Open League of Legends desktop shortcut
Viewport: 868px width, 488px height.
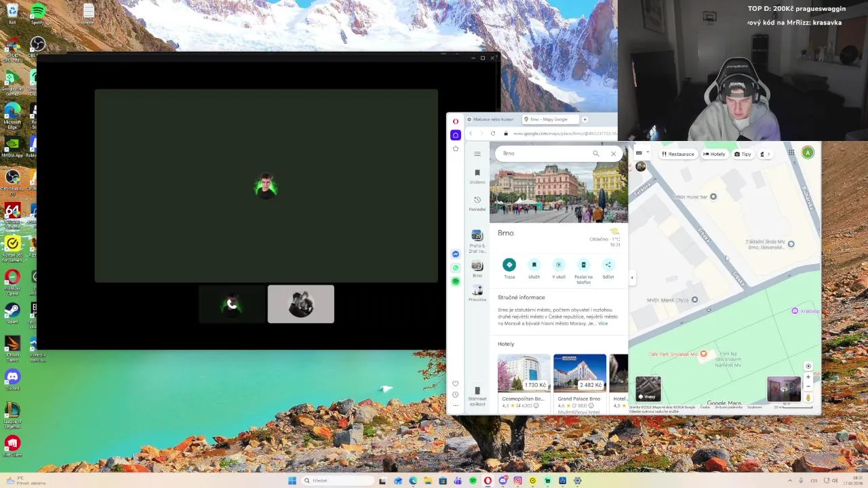pos(12,413)
